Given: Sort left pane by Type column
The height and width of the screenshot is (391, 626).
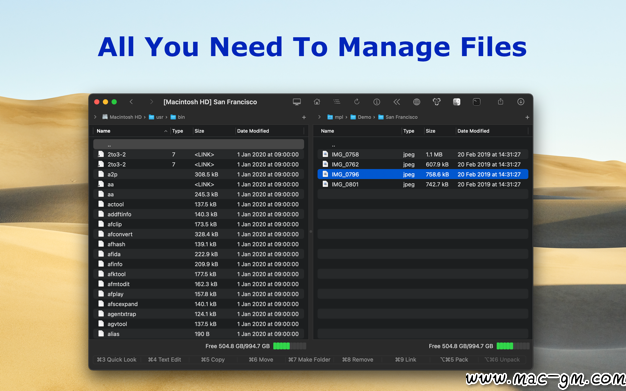Looking at the screenshot, I should pyautogui.click(x=181, y=131).
